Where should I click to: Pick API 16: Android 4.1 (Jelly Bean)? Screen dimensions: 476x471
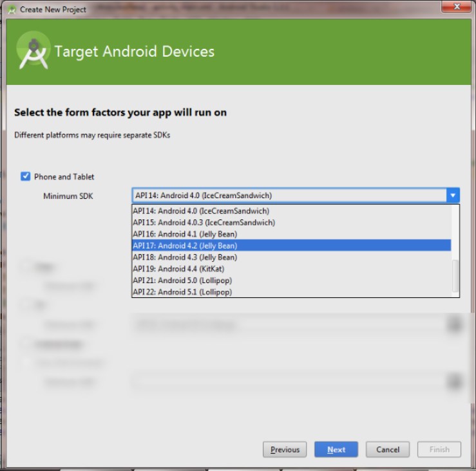point(291,234)
